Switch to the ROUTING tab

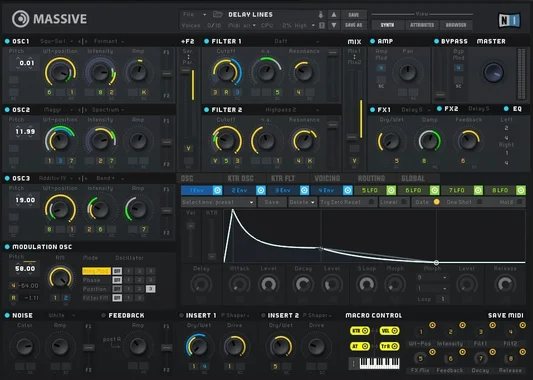point(371,178)
